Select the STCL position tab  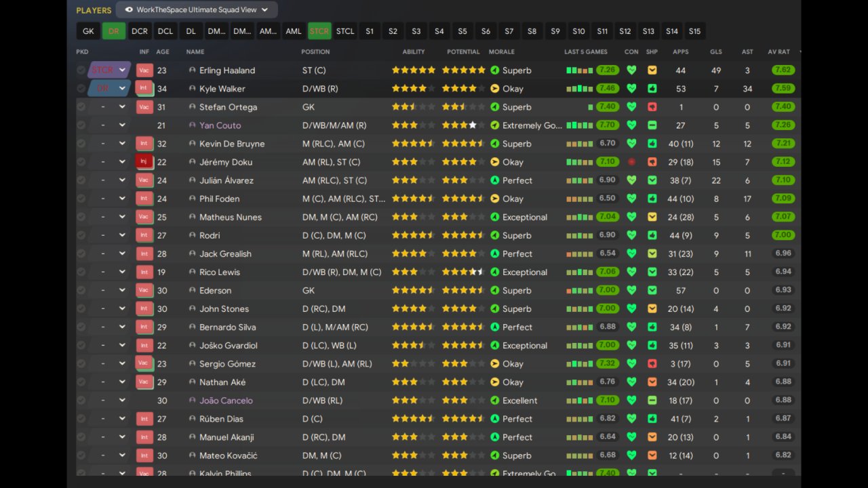coord(345,31)
